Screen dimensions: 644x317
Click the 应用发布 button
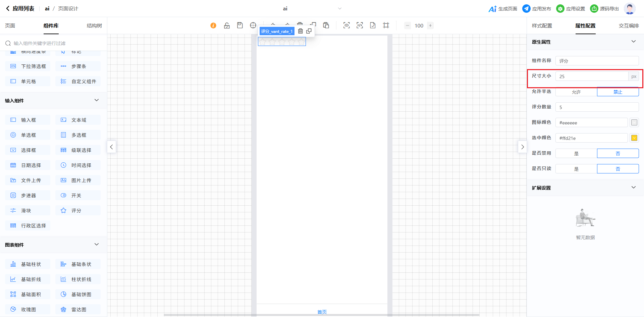(x=537, y=9)
